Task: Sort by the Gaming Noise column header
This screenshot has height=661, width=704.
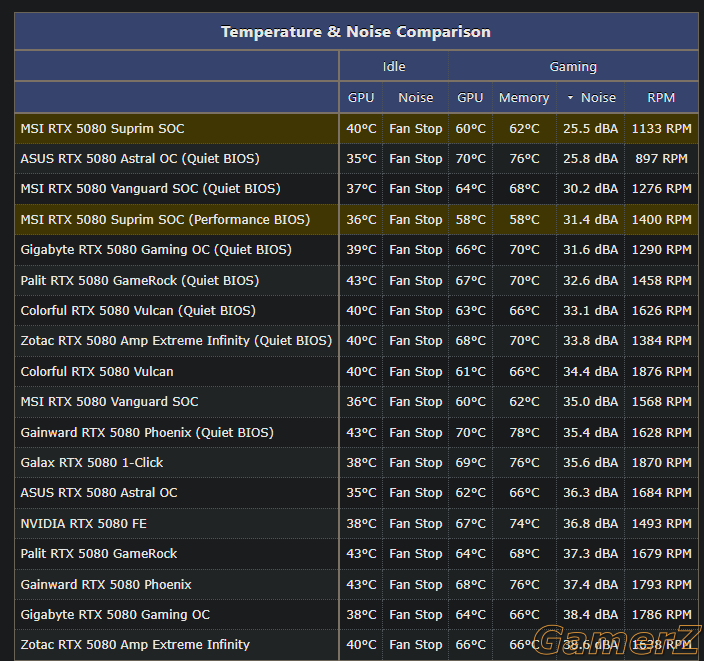Action: pyautogui.click(x=598, y=97)
